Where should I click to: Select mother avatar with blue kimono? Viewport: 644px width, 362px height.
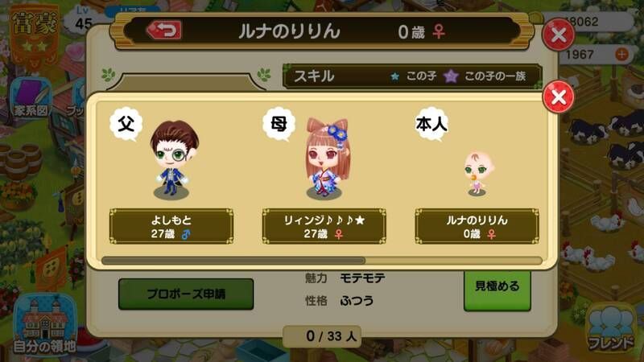[327, 158]
